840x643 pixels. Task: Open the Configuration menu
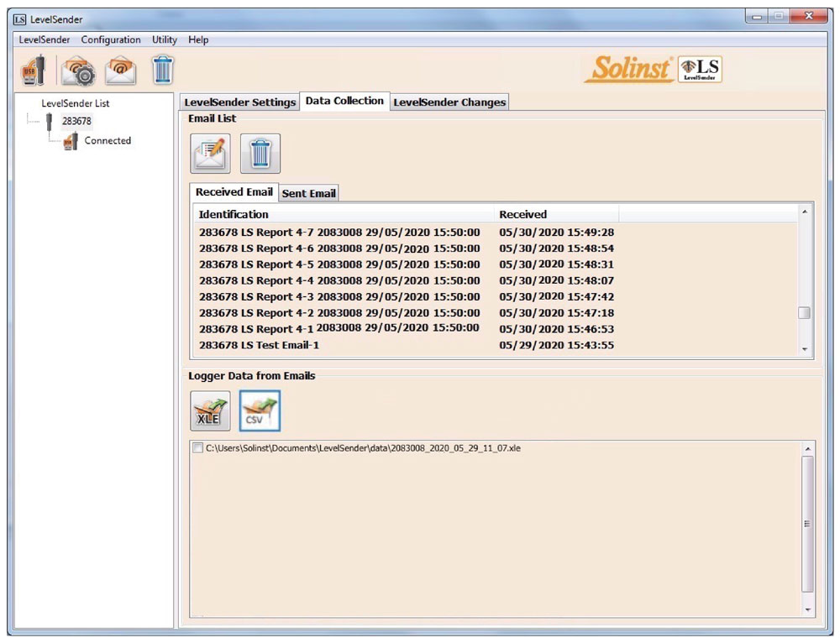tap(110, 39)
